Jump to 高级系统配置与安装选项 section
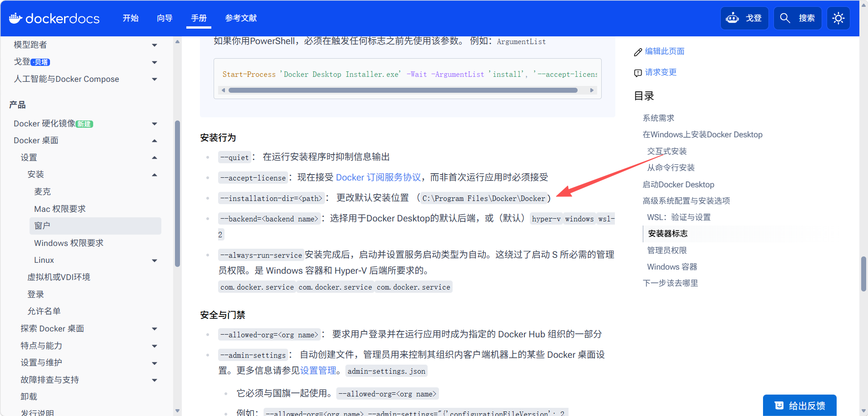 click(x=686, y=201)
